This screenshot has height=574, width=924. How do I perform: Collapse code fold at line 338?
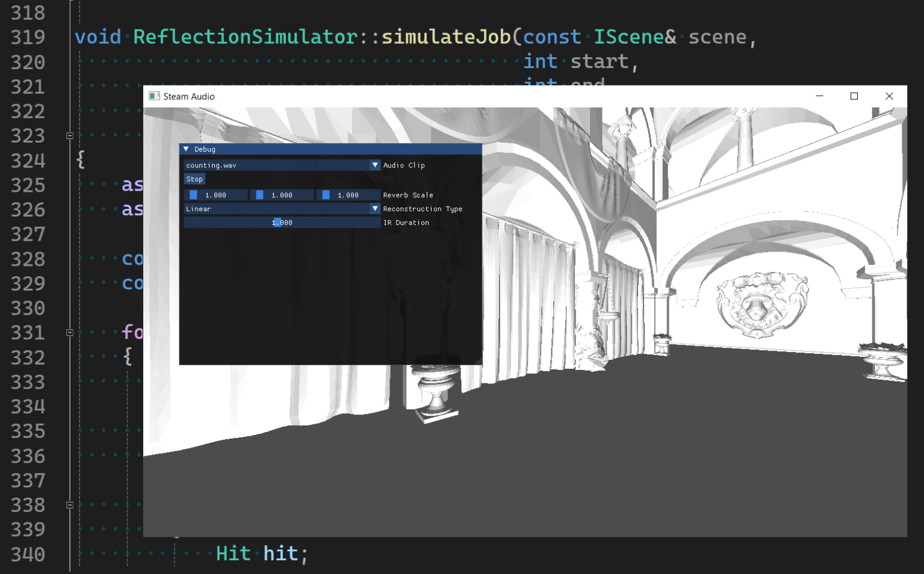[70, 505]
